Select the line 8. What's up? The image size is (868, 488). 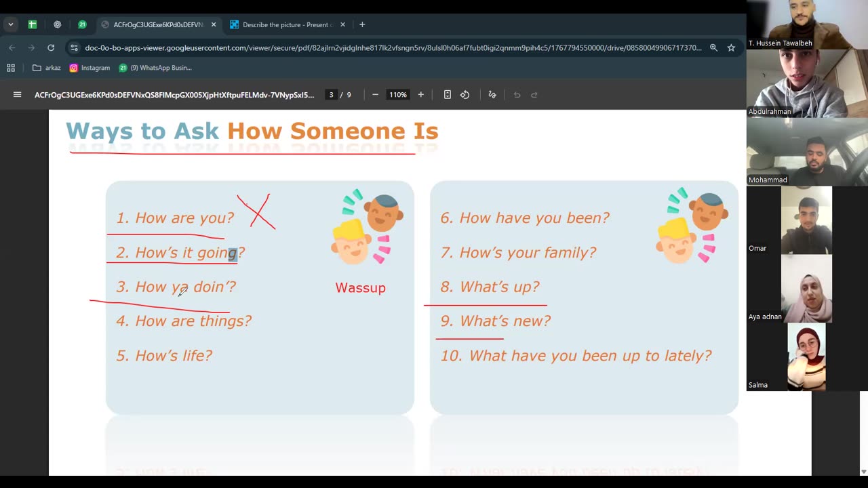(x=490, y=287)
